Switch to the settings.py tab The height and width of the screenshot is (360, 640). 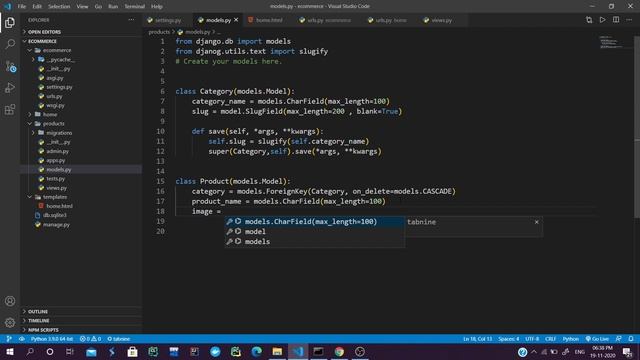point(168,20)
